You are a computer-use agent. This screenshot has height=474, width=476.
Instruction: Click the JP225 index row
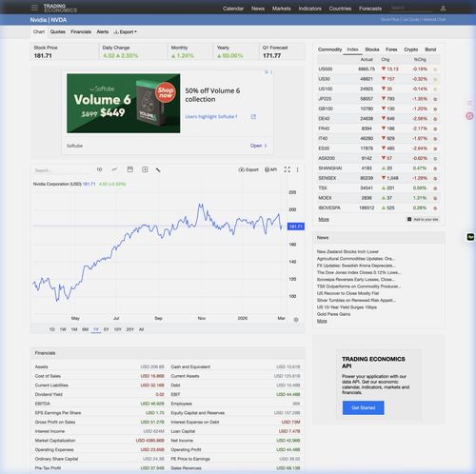[379, 99]
